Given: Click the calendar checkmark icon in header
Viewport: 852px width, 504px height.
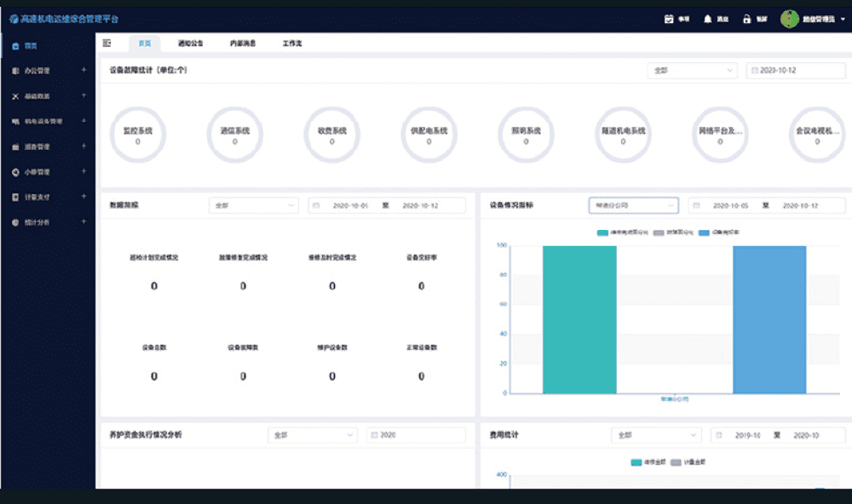Looking at the screenshot, I should click(x=669, y=19).
